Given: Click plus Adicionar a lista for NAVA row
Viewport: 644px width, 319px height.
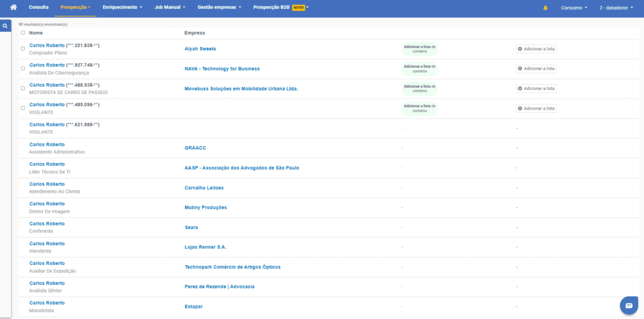Looking at the screenshot, I should [536, 68].
